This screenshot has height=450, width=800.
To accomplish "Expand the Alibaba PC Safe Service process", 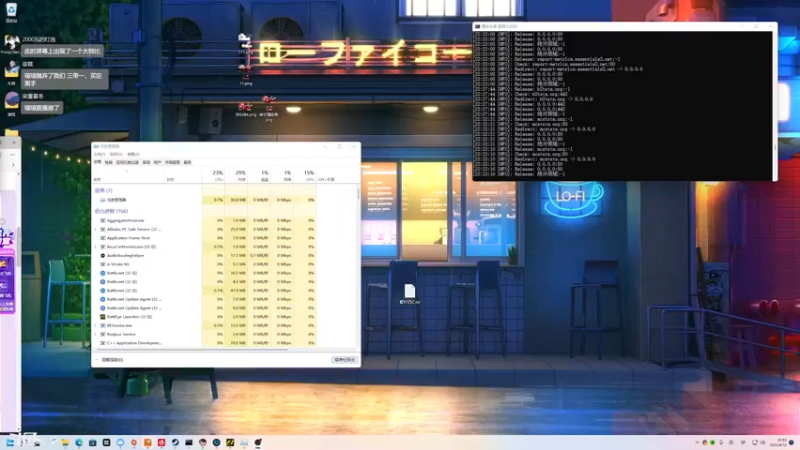I will (x=95, y=229).
